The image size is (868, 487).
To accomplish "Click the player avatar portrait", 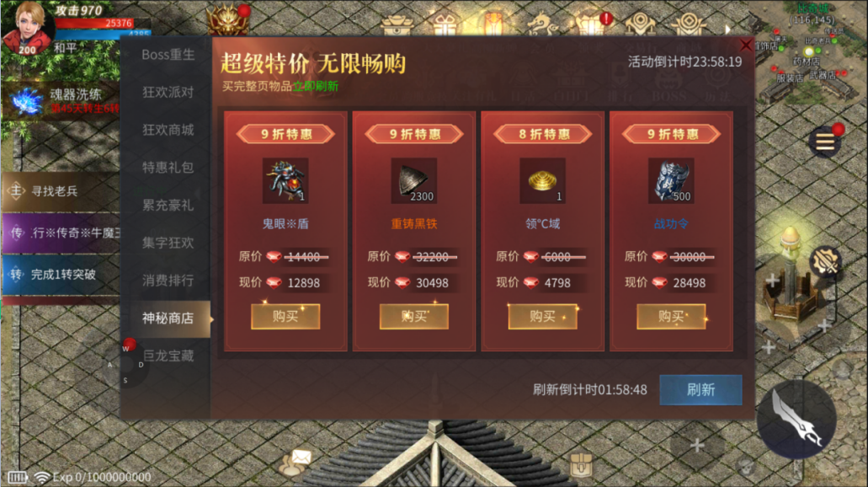I will [x=28, y=28].
